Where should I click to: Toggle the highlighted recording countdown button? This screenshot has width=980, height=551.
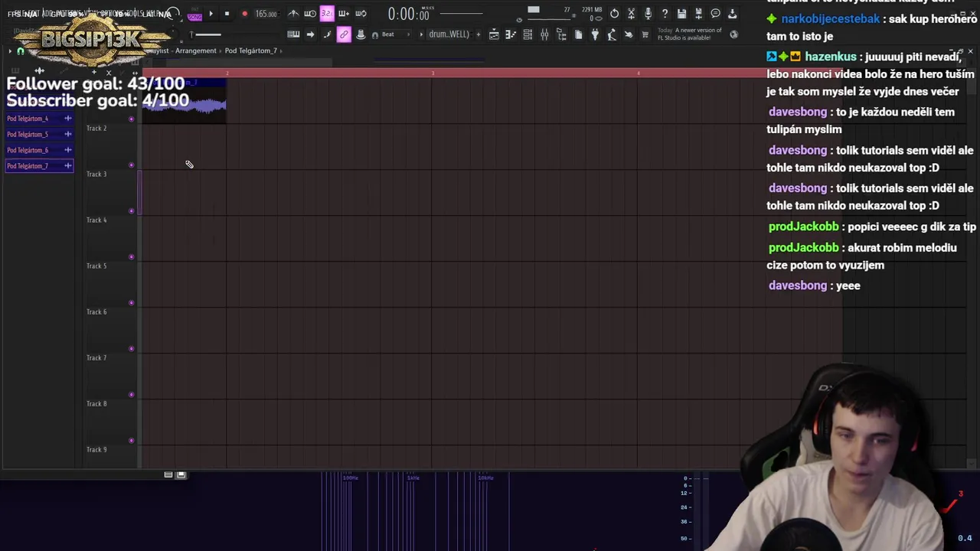pos(327,14)
